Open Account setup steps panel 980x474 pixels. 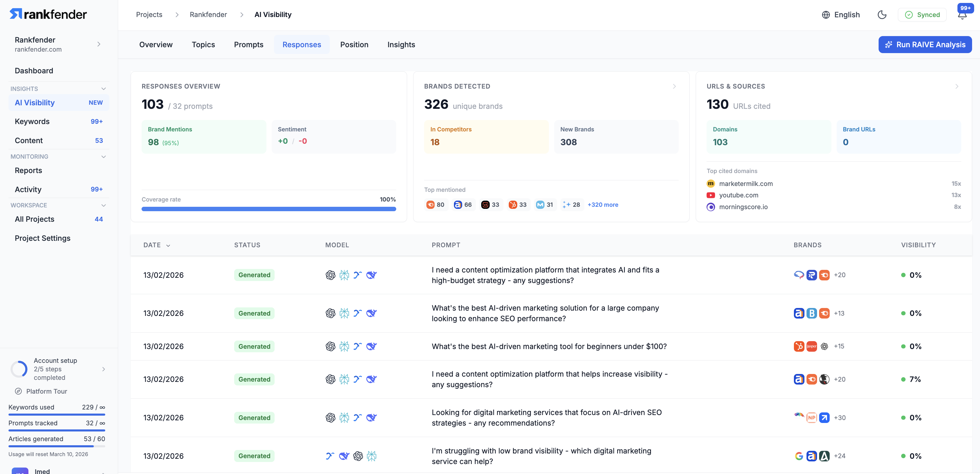click(x=57, y=368)
